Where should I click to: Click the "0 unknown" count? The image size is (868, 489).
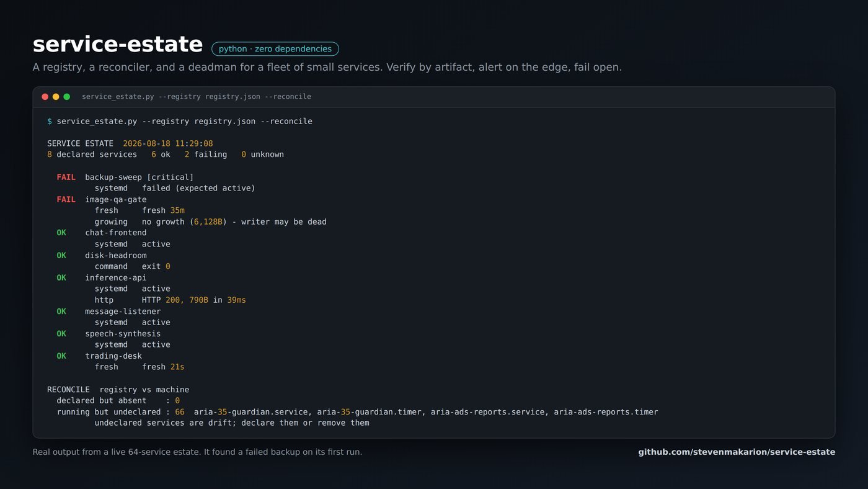tap(263, 155)
